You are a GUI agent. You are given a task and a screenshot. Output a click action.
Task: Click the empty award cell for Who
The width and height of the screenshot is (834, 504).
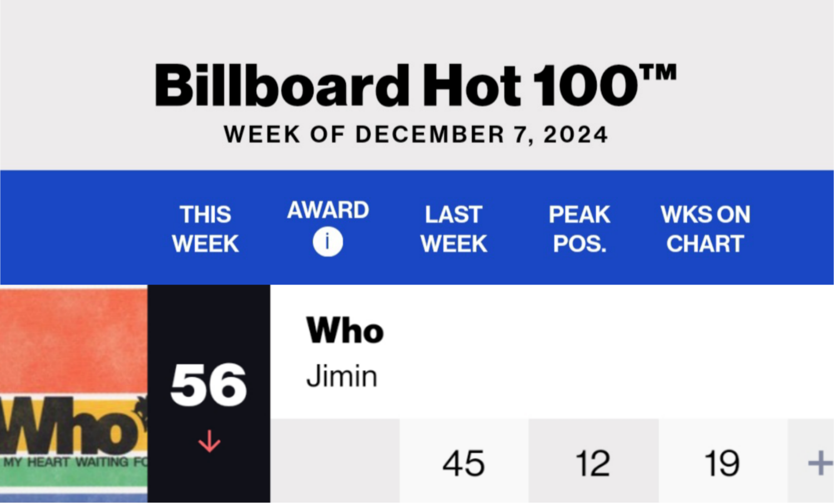point(335,461)
